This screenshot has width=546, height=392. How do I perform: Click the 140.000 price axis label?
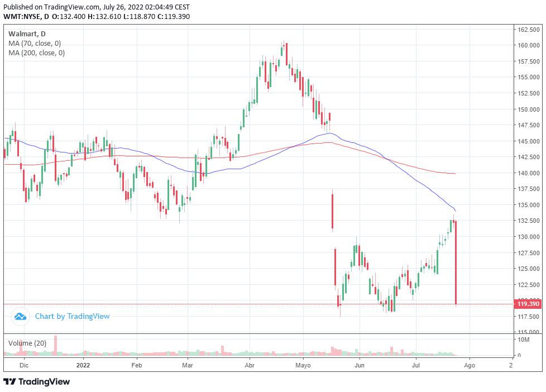pos(529,173)
